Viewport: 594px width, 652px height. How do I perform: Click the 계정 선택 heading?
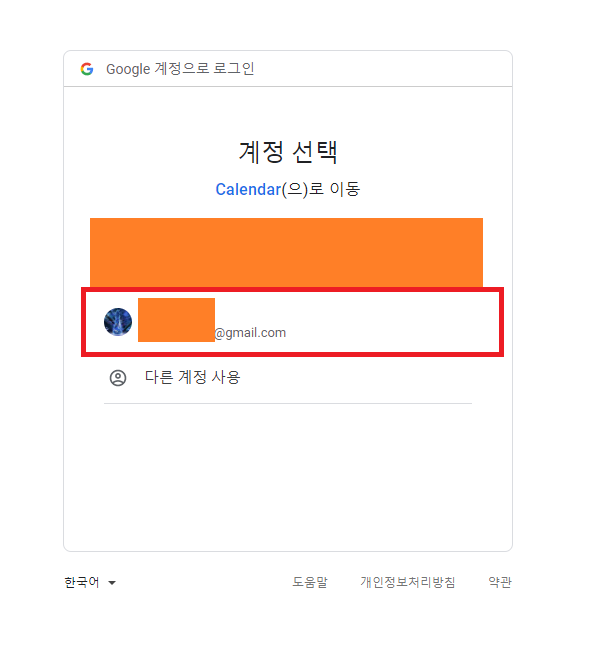[288, 152]
